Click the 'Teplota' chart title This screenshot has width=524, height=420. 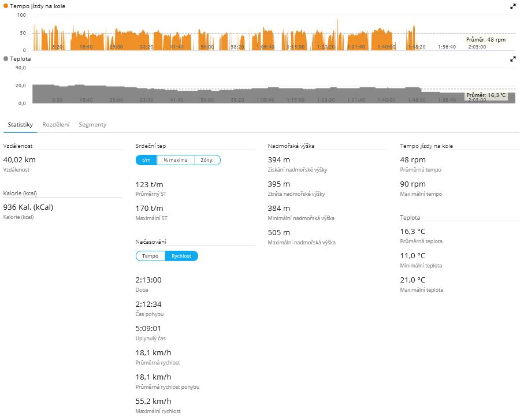tap(20, 59)
